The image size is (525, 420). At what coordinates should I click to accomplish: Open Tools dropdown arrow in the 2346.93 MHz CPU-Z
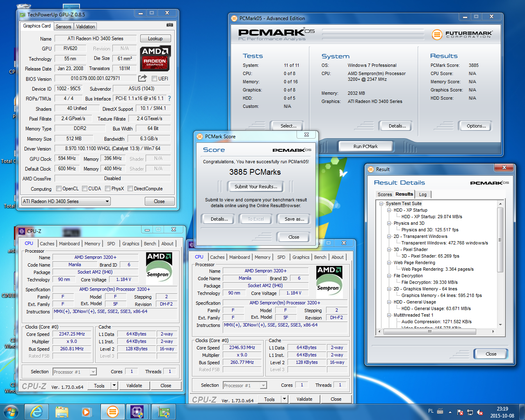284,399
